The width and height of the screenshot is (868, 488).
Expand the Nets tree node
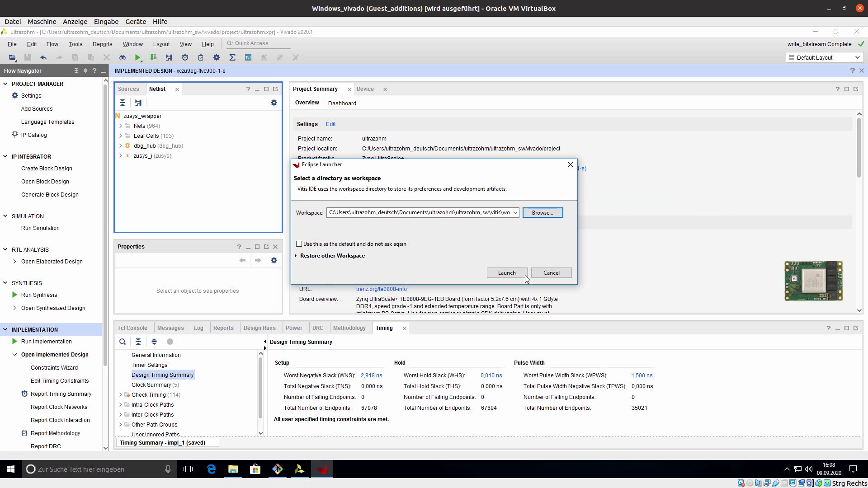(121, 126)
